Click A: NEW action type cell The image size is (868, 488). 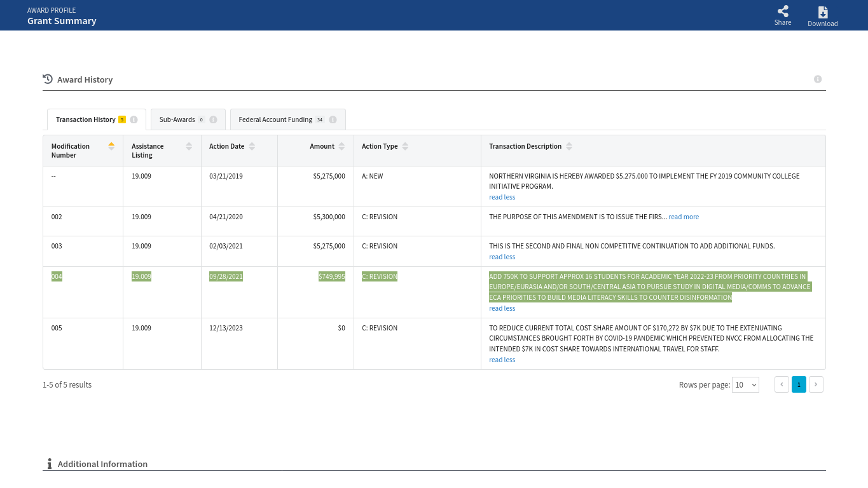[373, 176]
